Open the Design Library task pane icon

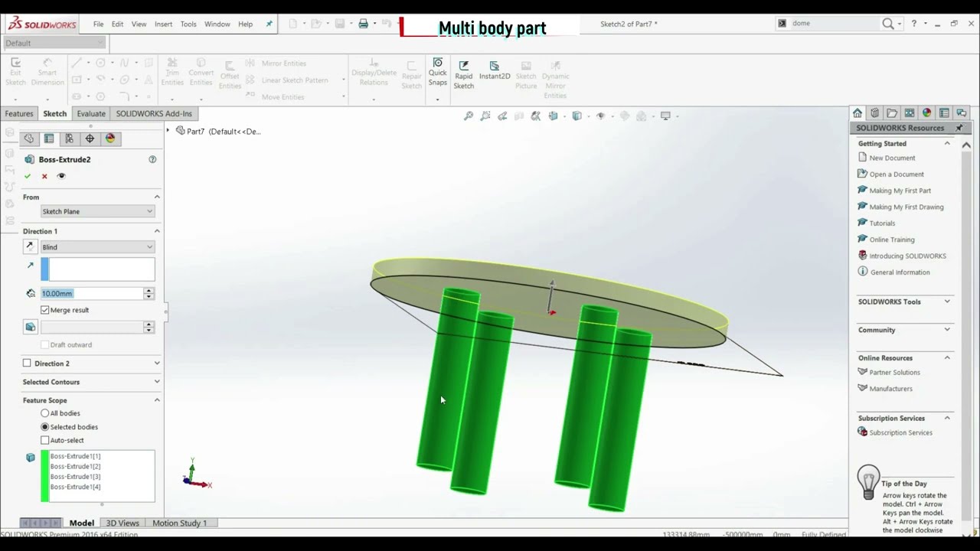(875, 113)
